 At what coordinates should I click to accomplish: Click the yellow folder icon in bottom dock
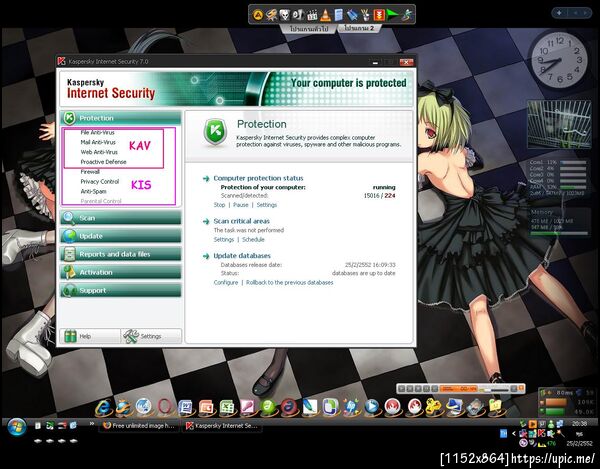[495, 407]
